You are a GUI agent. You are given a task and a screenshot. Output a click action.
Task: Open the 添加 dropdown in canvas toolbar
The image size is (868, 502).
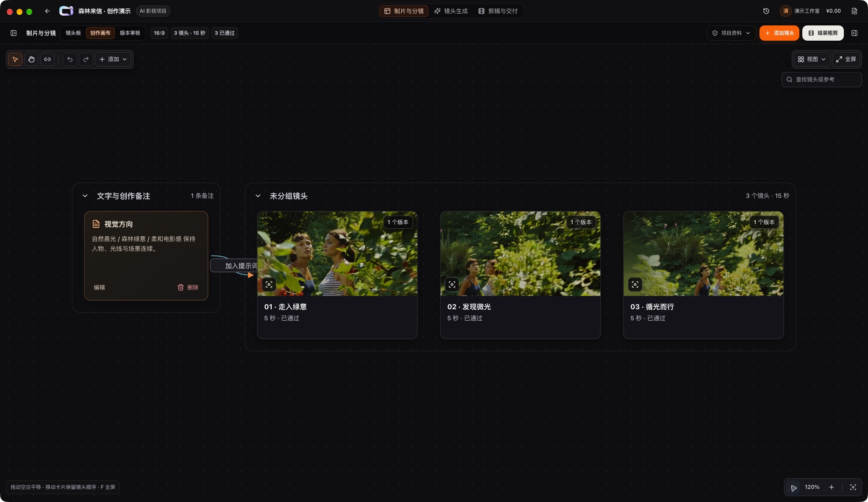(113, 59)
